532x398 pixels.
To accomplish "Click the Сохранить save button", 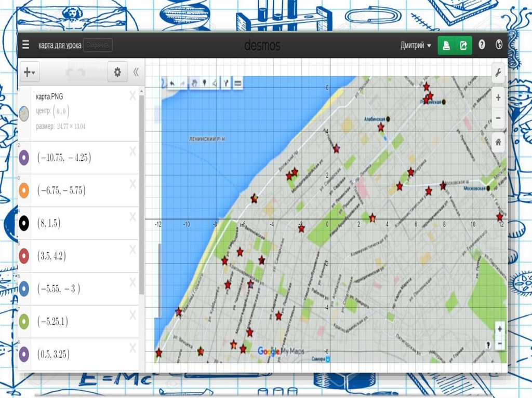I will point(98,45).
